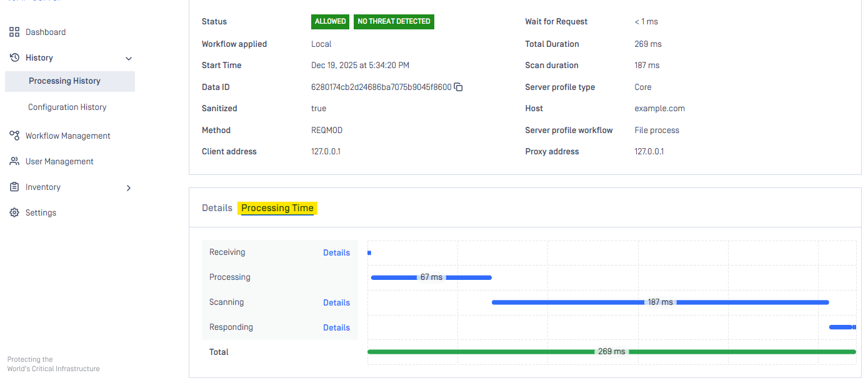Viewport: 868px width, 383px height.
Task: Click the Scan duration label
Action: tap(552, 65)
